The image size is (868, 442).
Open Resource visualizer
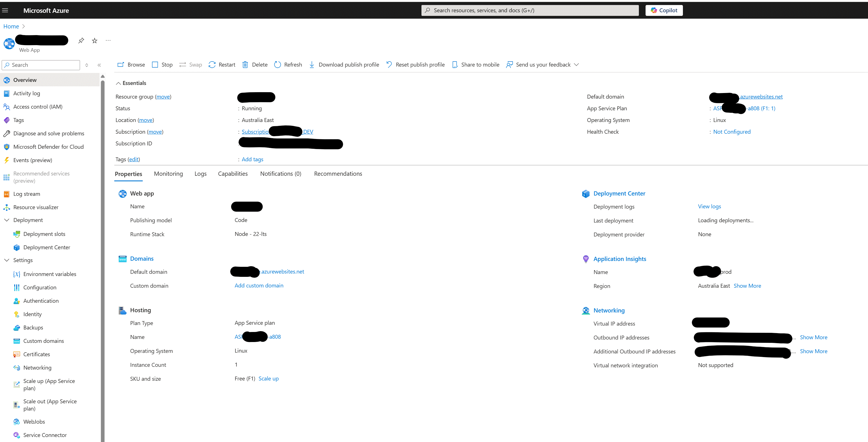click(x=36, y=207)
